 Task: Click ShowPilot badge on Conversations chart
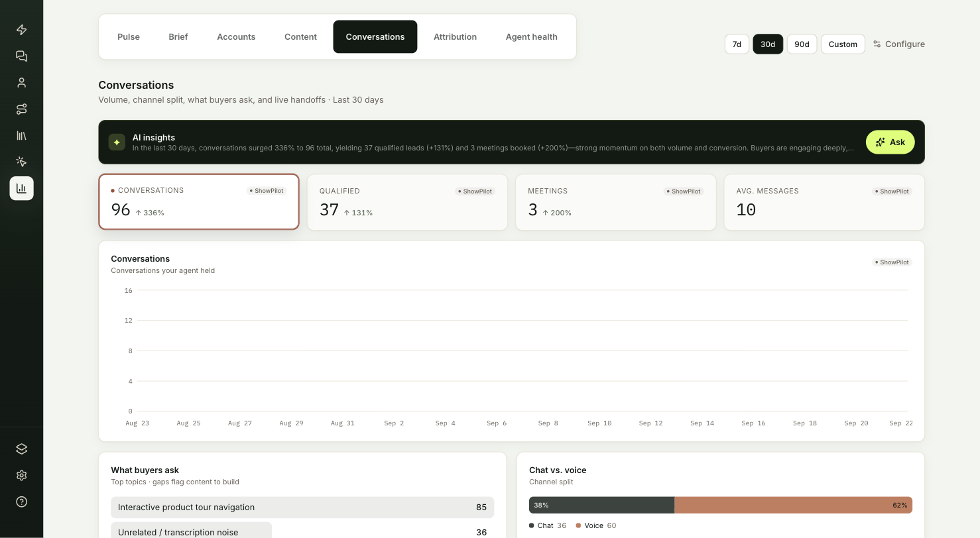coord(892,262)
